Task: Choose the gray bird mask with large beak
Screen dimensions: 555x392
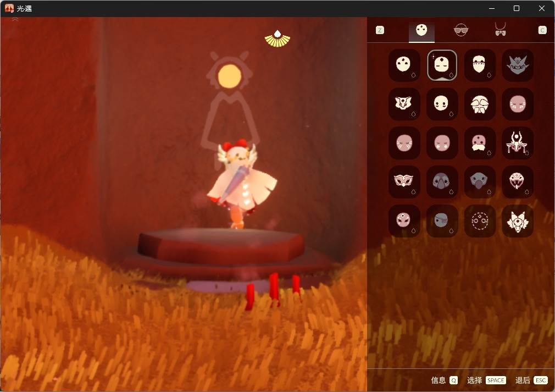Action: click(480, 181)
